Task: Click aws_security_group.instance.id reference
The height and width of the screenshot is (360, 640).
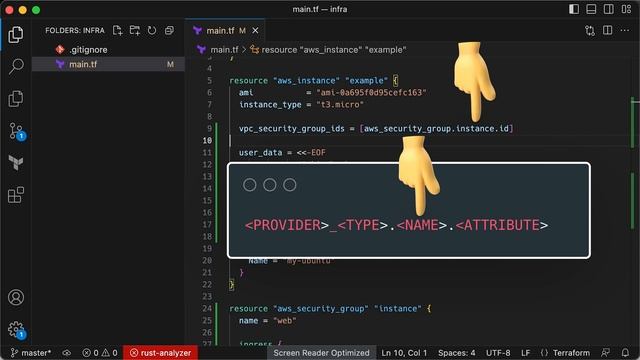Action: click(436, 129)
